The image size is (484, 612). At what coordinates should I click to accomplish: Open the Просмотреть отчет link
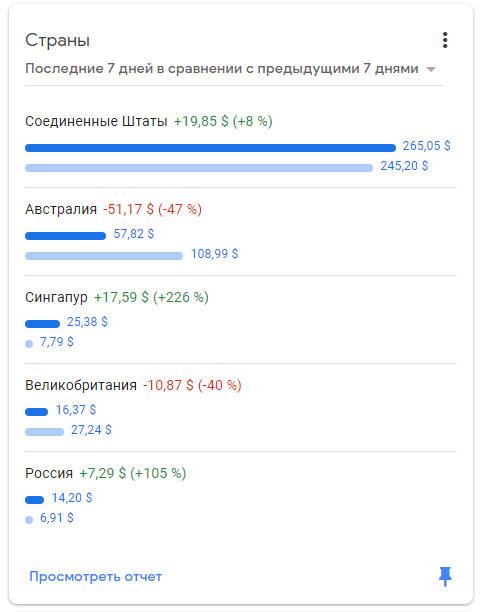tap(96, 576)
